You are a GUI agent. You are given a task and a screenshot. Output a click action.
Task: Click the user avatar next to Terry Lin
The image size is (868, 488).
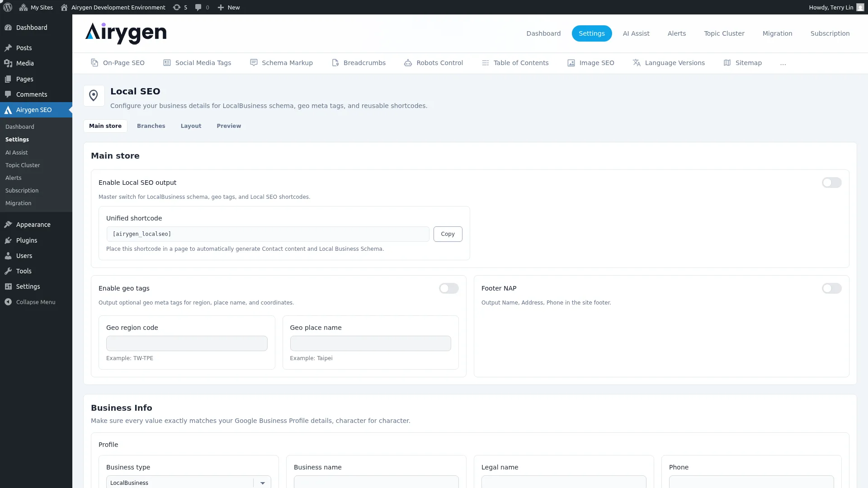(x=860, y=7)
